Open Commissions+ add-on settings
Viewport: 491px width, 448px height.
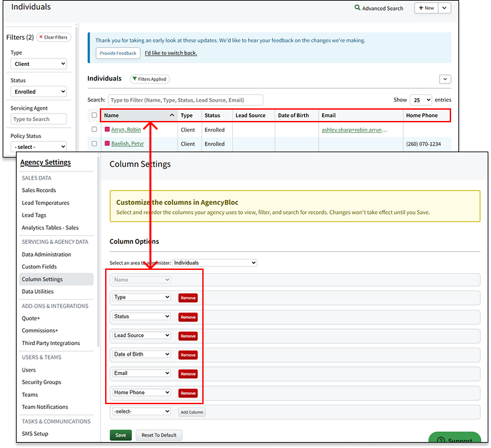(40, 330)
